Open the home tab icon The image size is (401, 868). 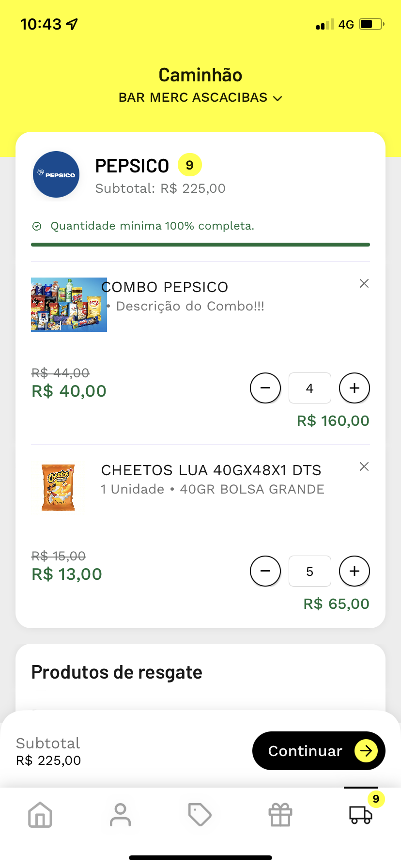click(x=40, y=814)
